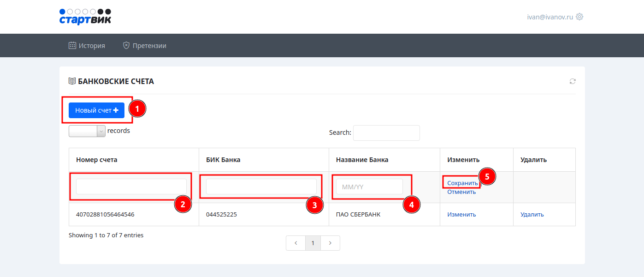Click Удалить for the ПАО СБЕРБАНК account
Image resolution: width=644 pixels, height=277 pixels.
pos(532,214)
